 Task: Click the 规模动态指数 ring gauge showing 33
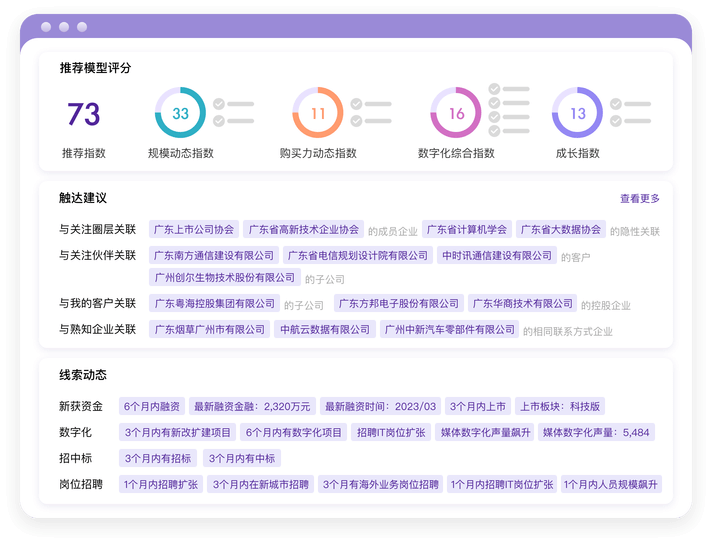coord(180,113)
